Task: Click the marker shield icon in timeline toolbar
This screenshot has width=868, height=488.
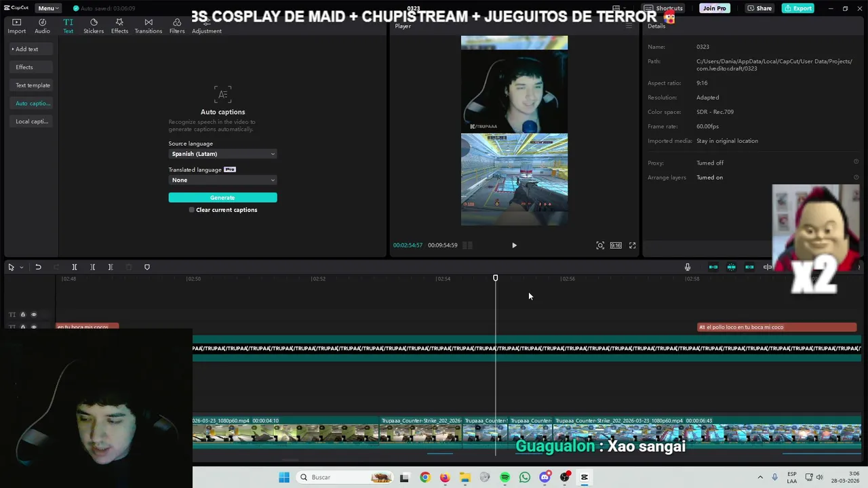Action: pyautogui.click(x=147, y=267)
